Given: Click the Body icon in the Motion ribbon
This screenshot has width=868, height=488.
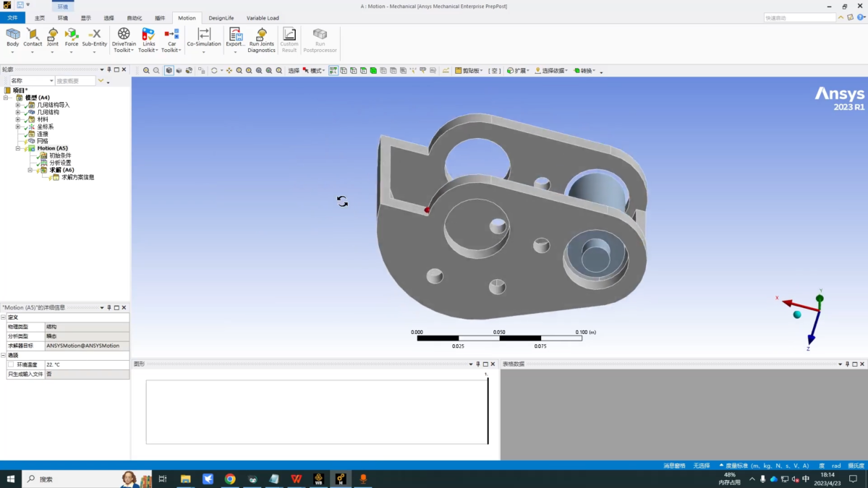Looking at the screenshot, I should 13,34.
